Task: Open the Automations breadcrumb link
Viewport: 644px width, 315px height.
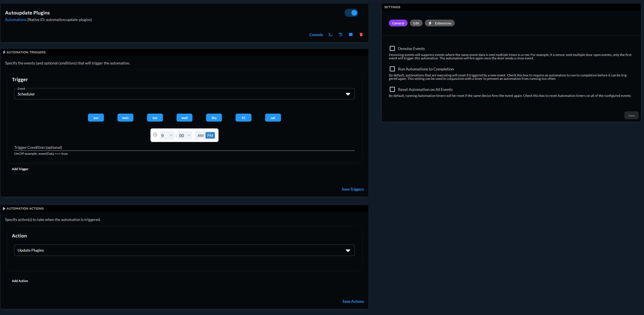Action: click(16, 20)
